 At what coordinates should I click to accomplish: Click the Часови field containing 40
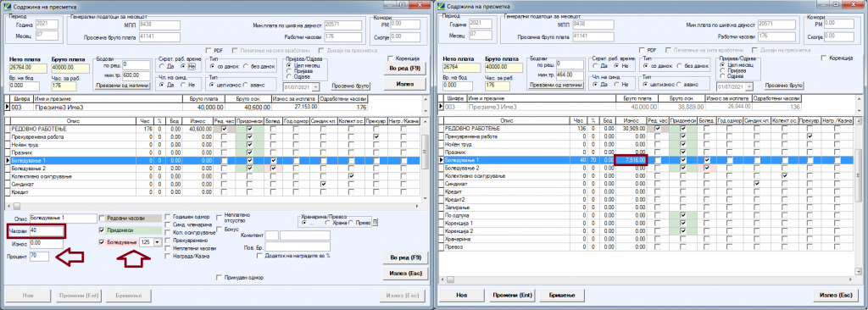47,231
